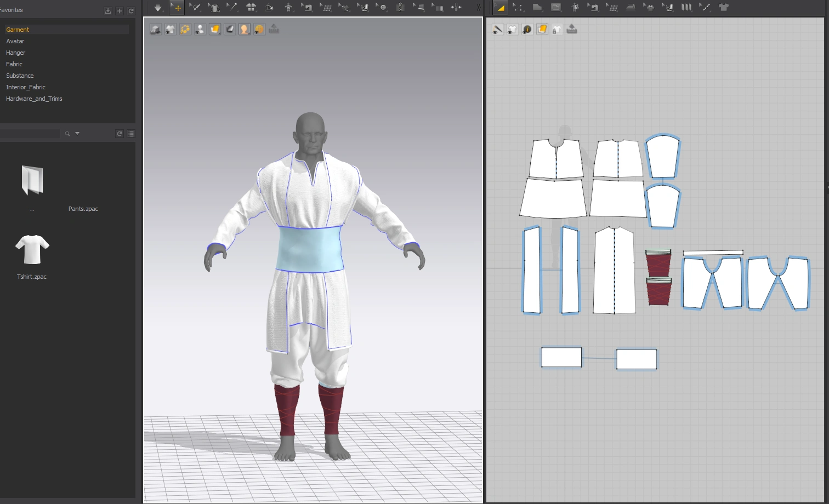Image resolution: width=829 pixels, height=504 pixels.
Task: Toggle avatar visibility icon in 3D view
Action: click(x=200, y=29)
